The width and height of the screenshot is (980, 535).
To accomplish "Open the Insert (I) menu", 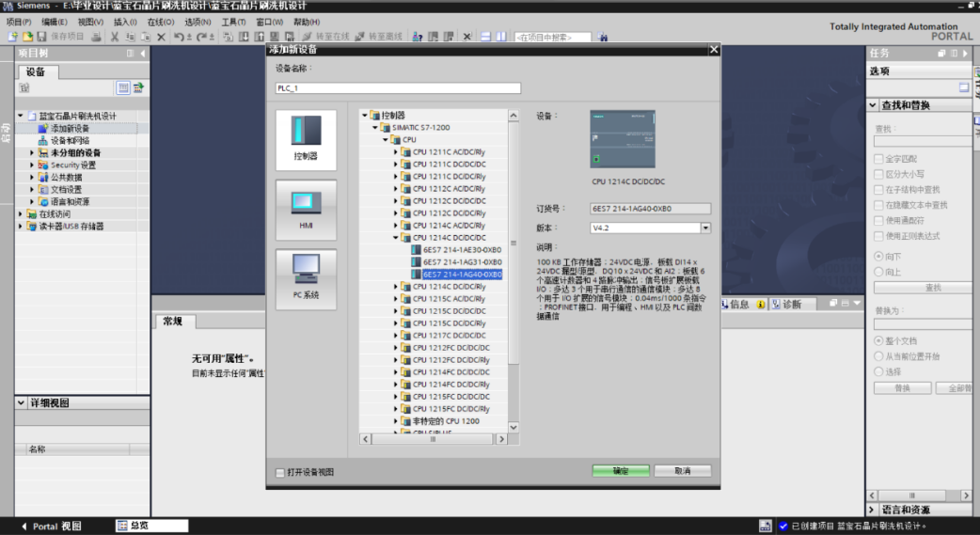I will tap(125, 22).
